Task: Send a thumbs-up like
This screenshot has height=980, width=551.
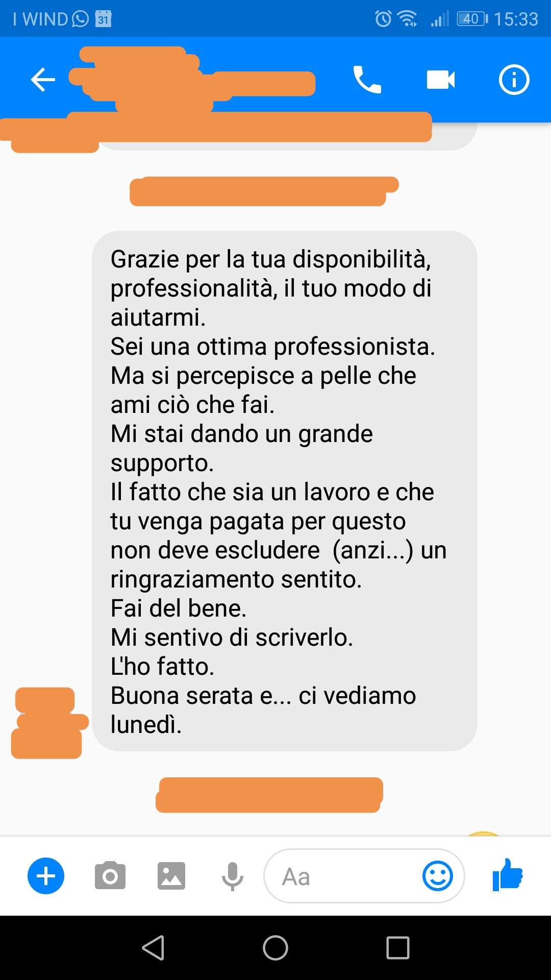Action: 508,875
